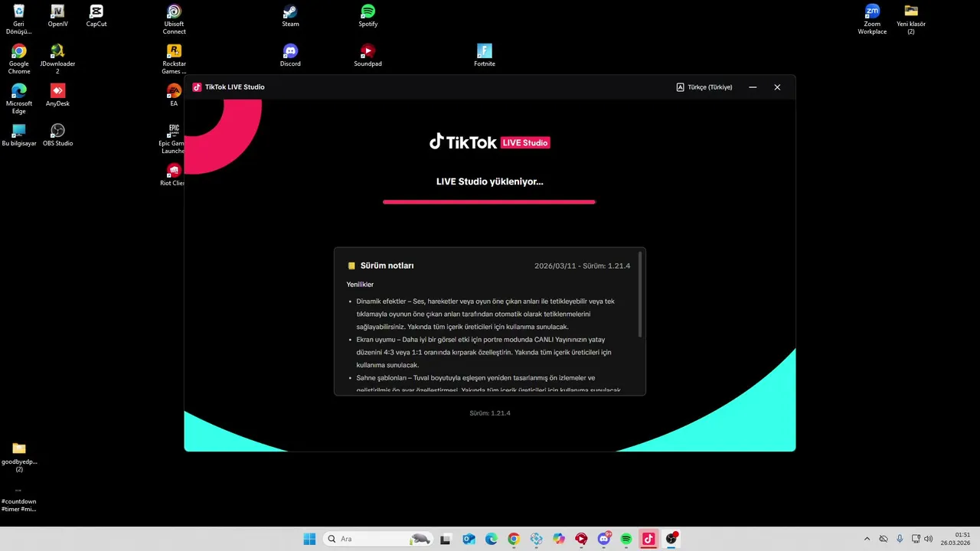
Task: Select the Riot Client desktop icon
Action: pos(172,175)
